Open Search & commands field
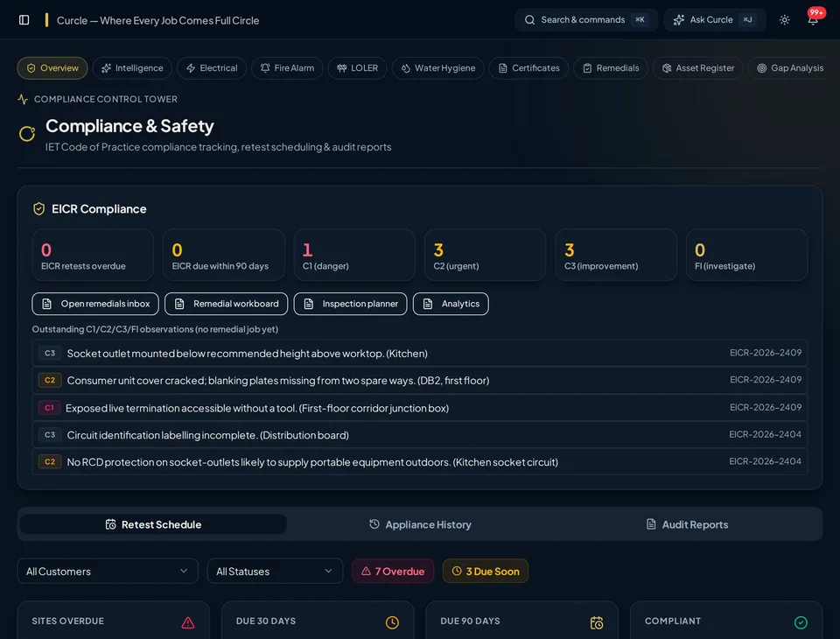840x639 pixels. (585, 20)
